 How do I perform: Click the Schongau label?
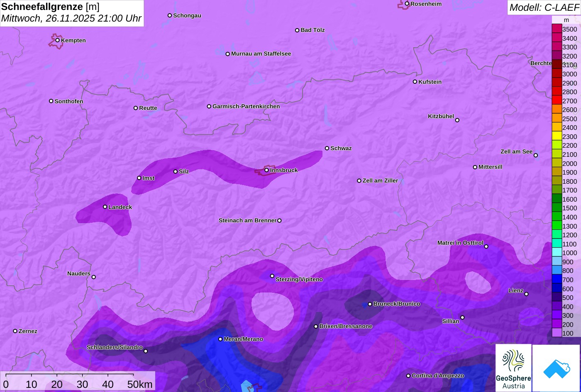(x=187, y=16)
